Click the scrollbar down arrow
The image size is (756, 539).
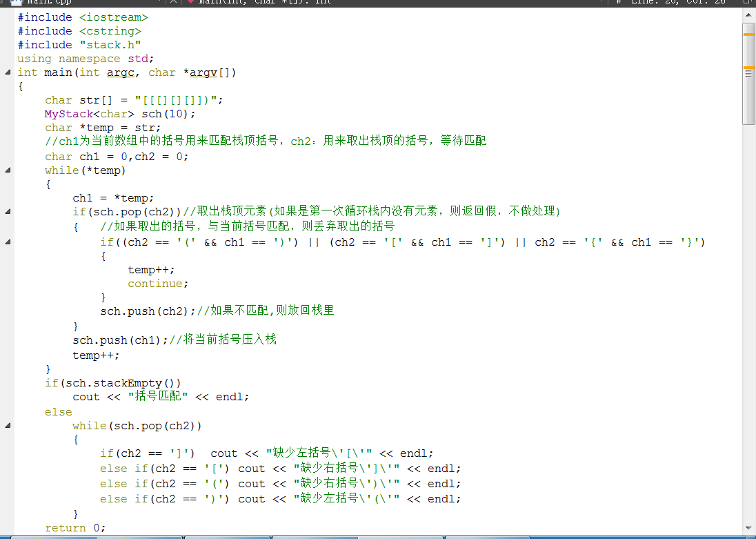pos(748,529)
